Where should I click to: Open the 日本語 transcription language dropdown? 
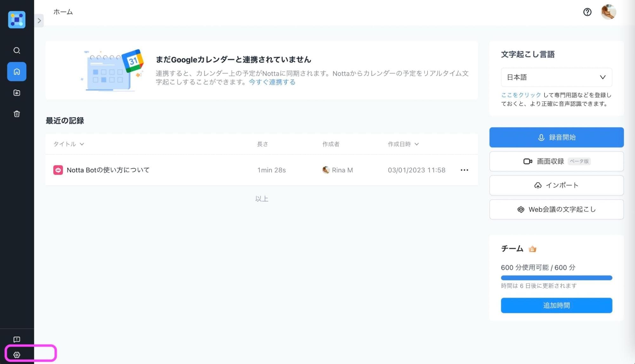click(556, 77)
